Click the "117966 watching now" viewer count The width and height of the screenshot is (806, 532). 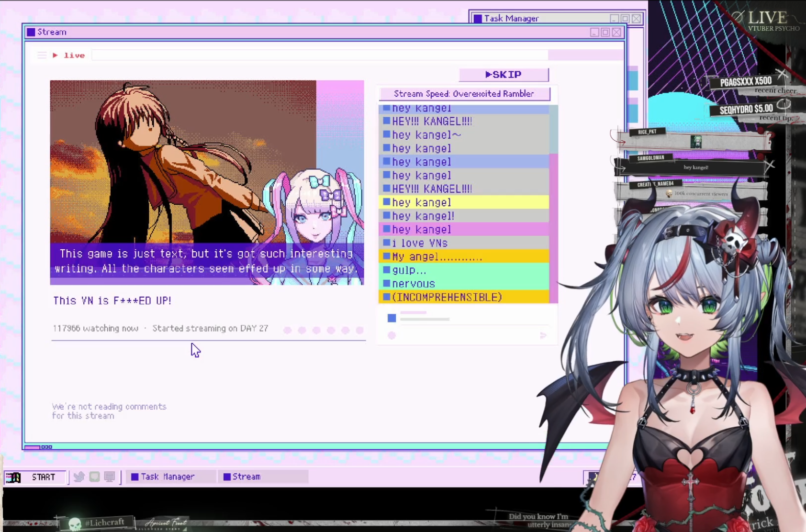pyautogui.click(x=96, y=328)
